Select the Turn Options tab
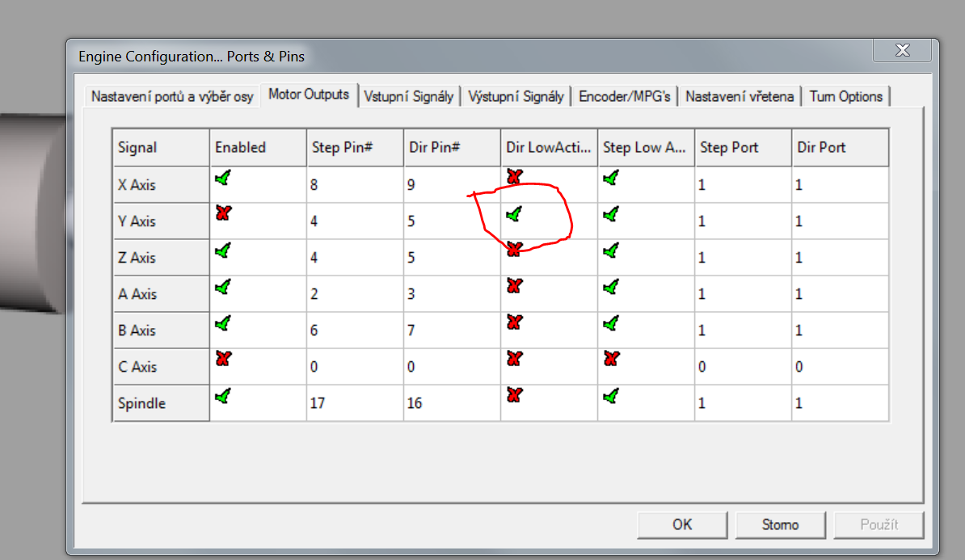965x560 pixels. point(845,96)
